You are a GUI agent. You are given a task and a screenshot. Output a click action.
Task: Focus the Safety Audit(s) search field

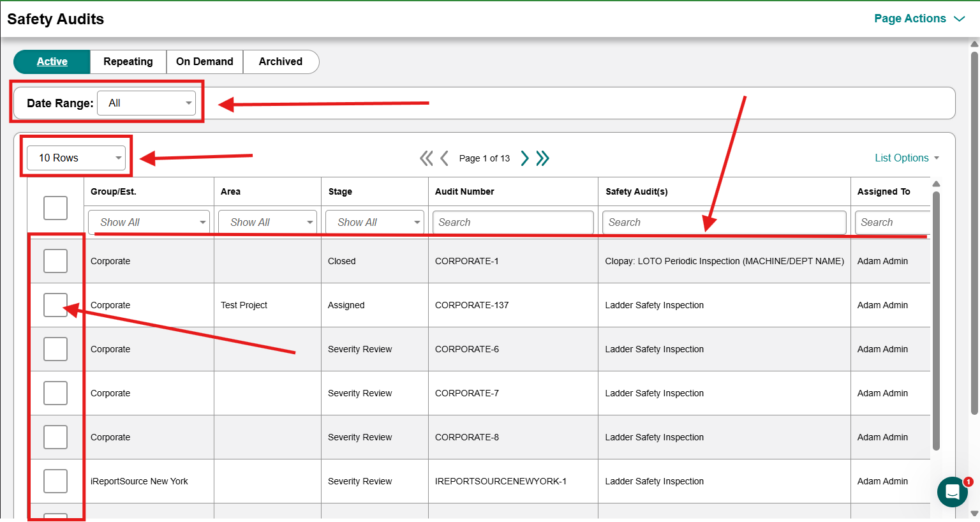[x=724, y=222]
